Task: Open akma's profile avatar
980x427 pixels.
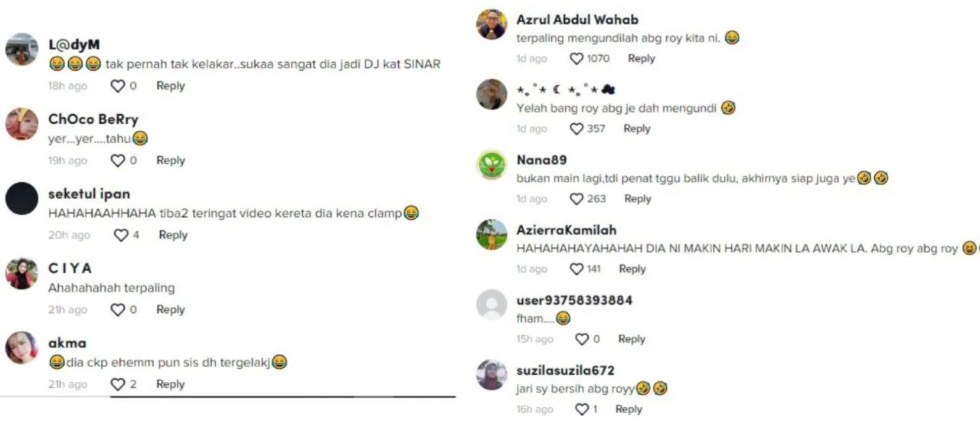Action: [x=21, y=347]
